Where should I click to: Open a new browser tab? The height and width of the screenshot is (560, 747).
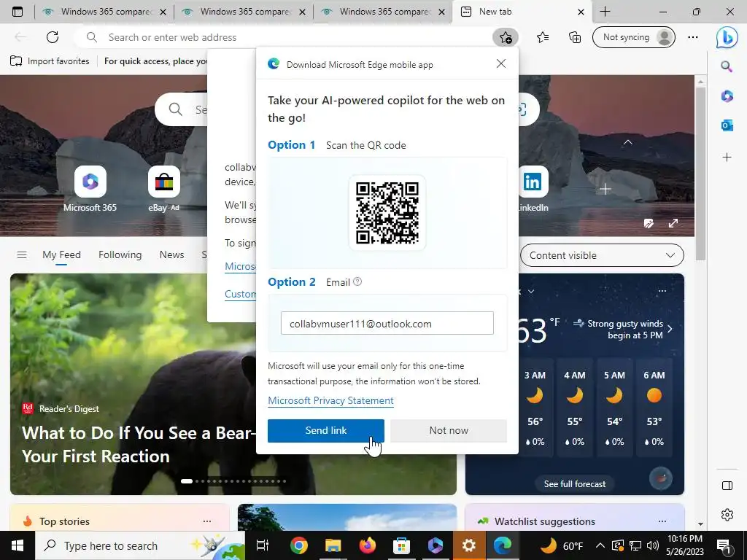(605, 12)
